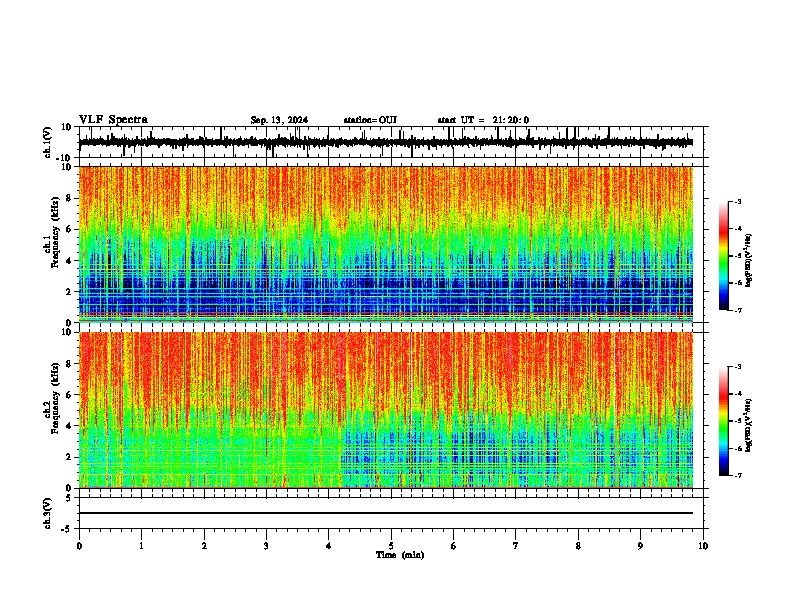The image size is (792, 612).
Task: Click the time axis tick label "4"
Action: pos(329,546)
